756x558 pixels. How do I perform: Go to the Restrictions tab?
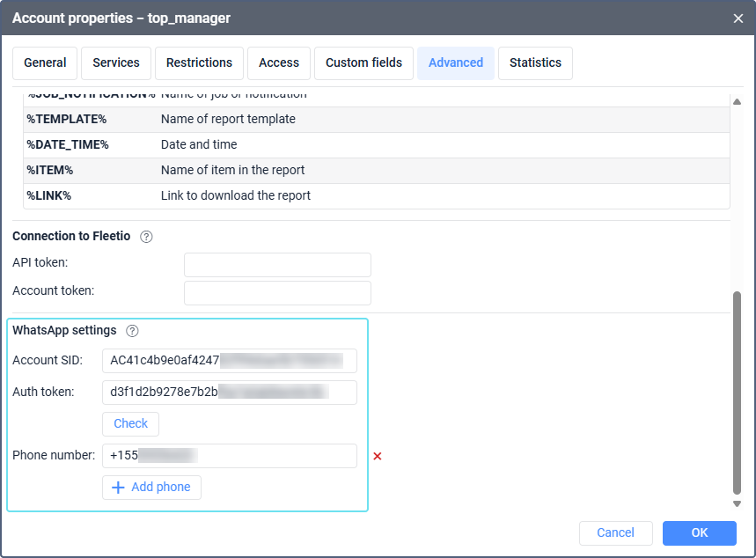[199, 62]
